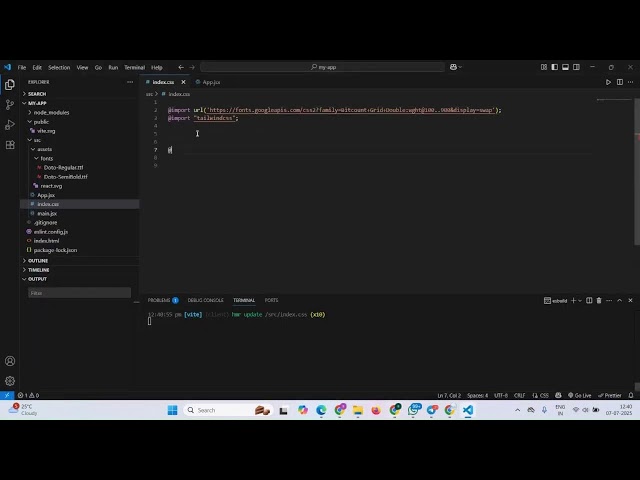Open Explorer views and more actions ellipsis
This screenshot has width=640, height=480.
tap(130, 82)
